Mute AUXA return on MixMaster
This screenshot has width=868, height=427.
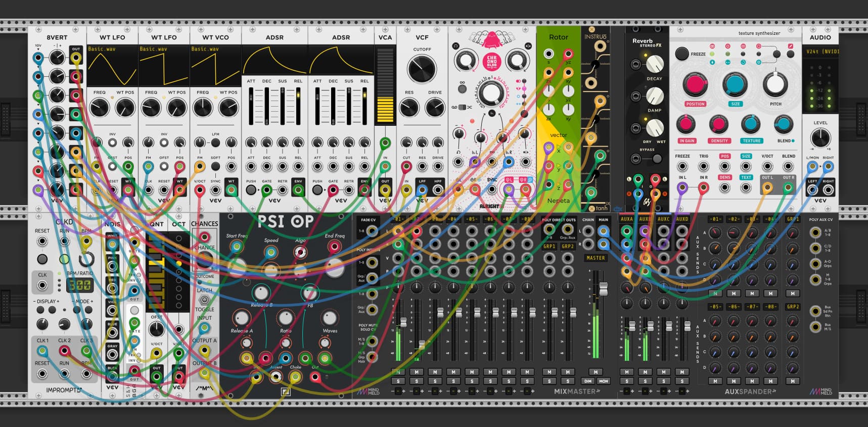[627, 372]
